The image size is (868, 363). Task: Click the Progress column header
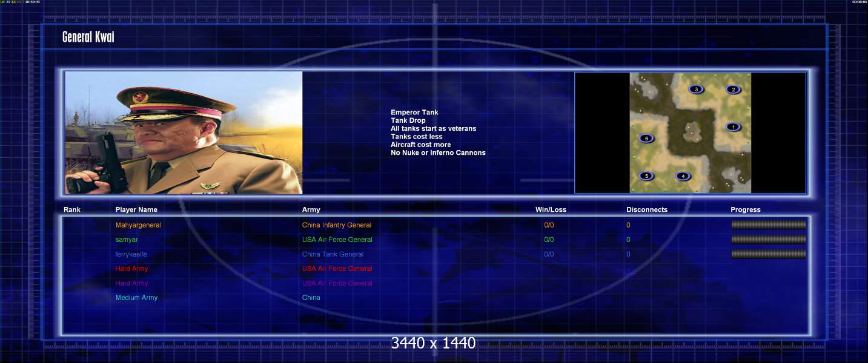[746, 210]
